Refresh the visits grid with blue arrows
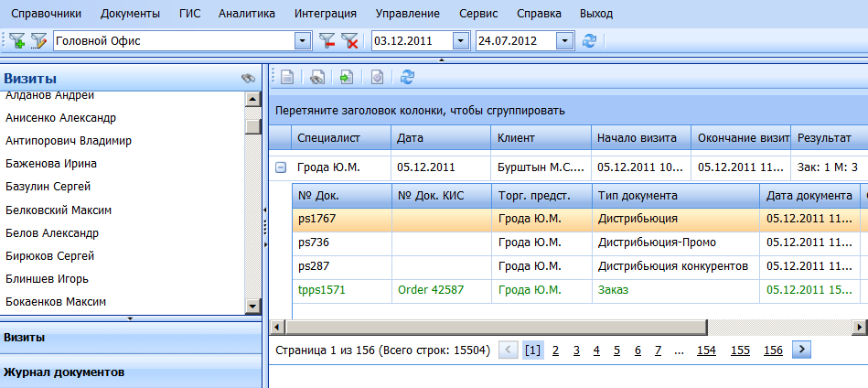 click(407, 79)
